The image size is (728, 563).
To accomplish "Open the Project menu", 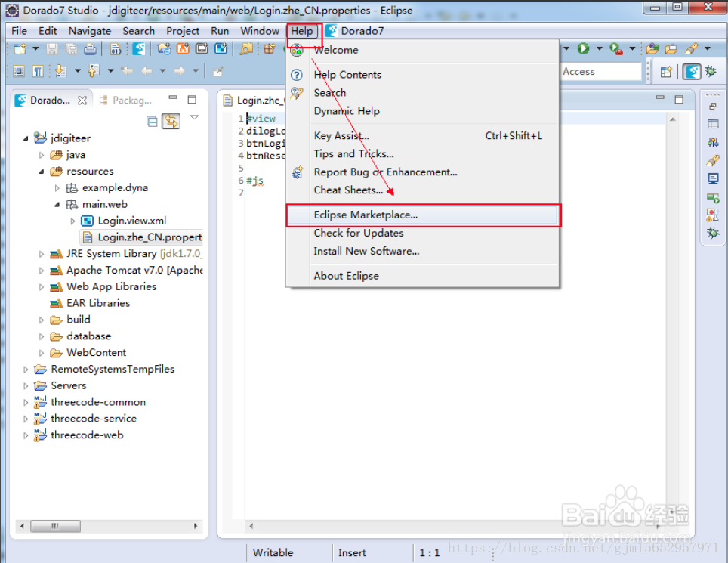I will pos(183,31).
